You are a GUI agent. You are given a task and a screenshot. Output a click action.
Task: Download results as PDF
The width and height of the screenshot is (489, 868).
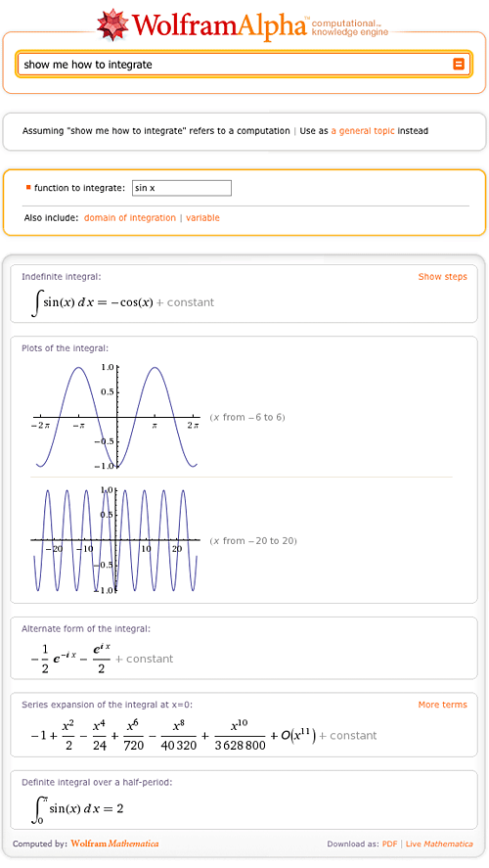click(x=389, y=845)
